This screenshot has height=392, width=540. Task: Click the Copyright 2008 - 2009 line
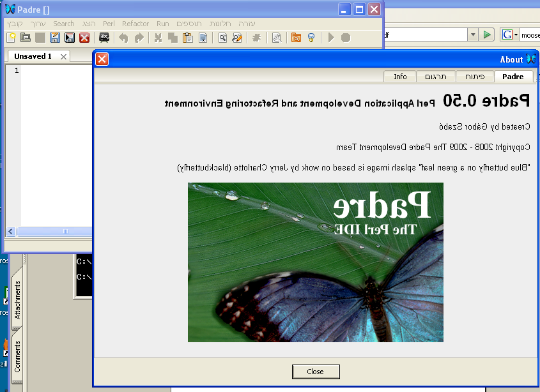point(433,147)
